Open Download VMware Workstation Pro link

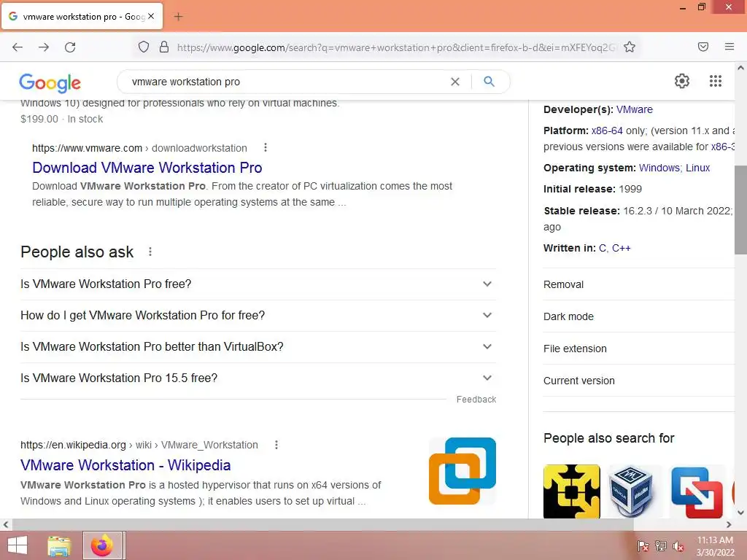click(x=147, y=168)
